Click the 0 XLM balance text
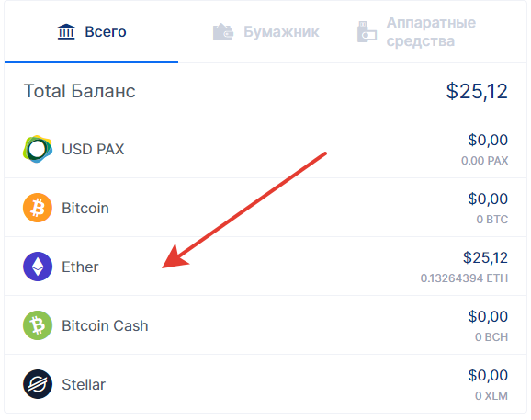531x420 pixels. 491,395
